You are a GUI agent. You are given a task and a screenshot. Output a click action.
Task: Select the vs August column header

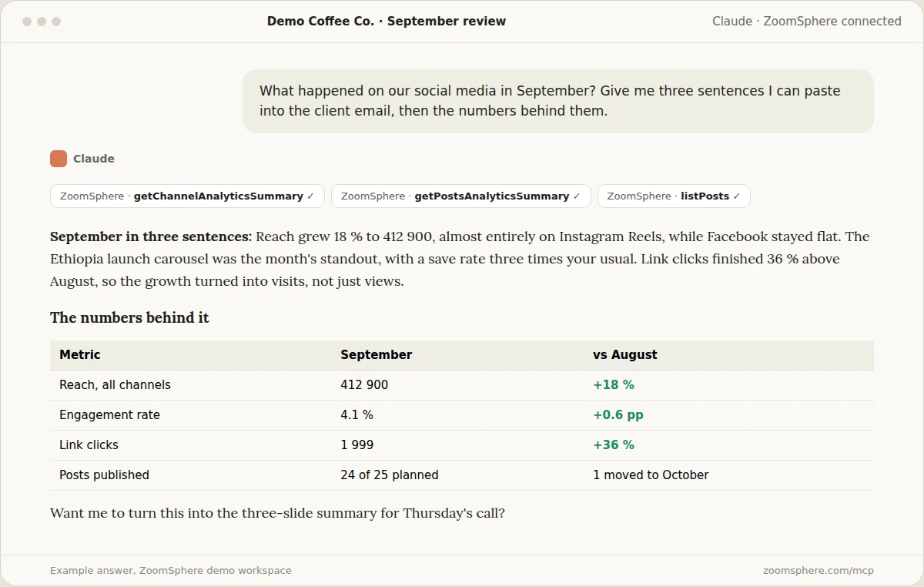[625, 355]
